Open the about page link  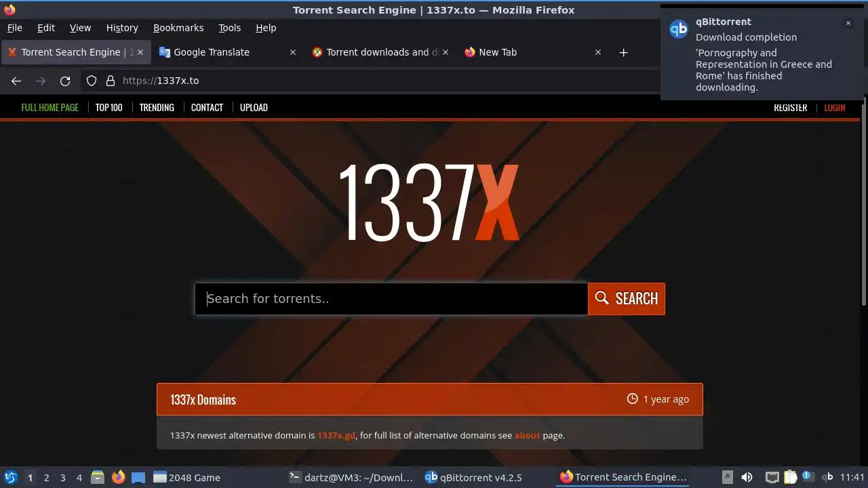tap(528, 436)
